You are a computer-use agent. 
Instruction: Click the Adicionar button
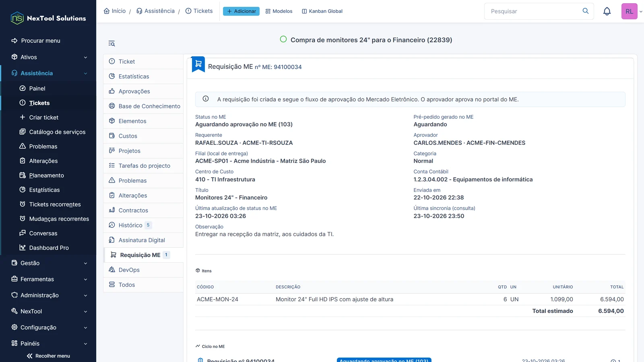point(241,11)
